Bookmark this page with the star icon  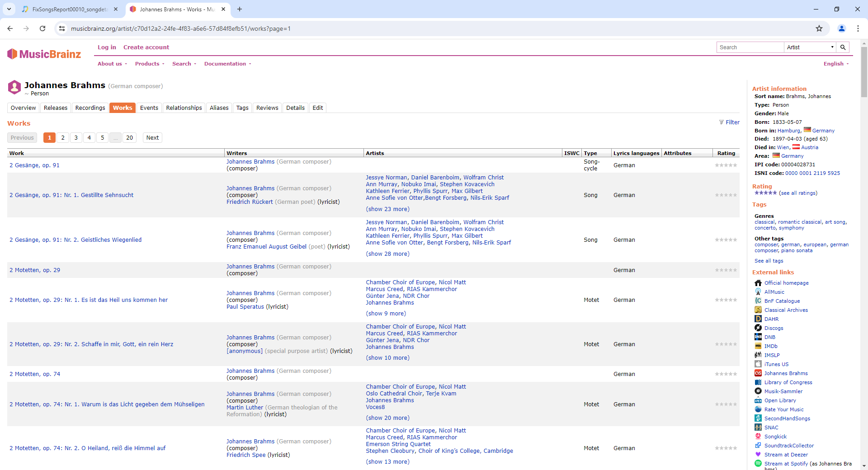point(819,28)
